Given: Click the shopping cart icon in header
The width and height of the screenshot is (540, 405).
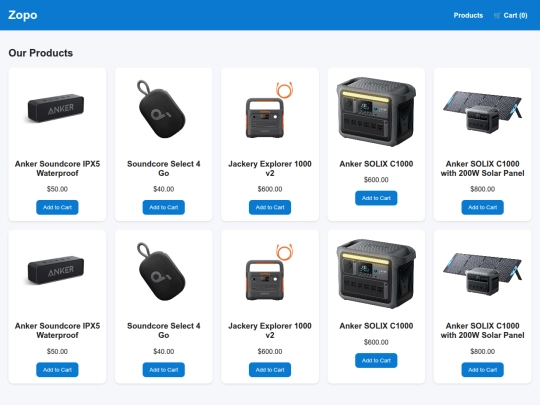Looking at the screenshot, I should pos(497,15).
